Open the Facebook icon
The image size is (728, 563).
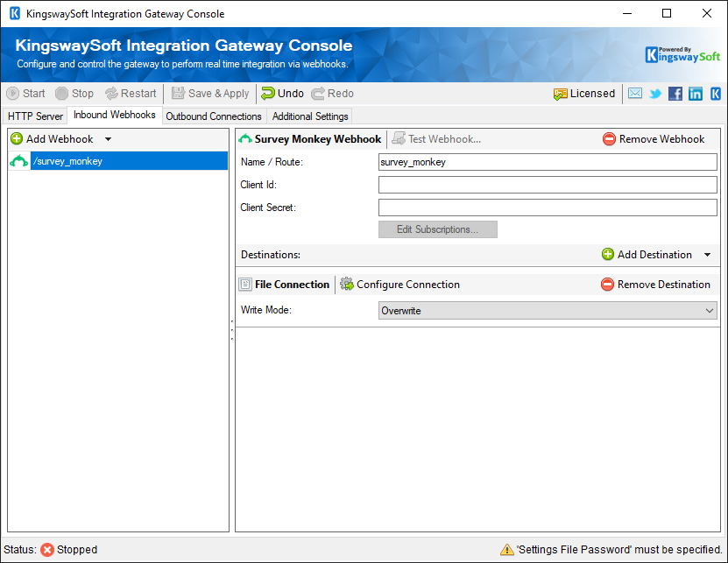pos(675,94)
